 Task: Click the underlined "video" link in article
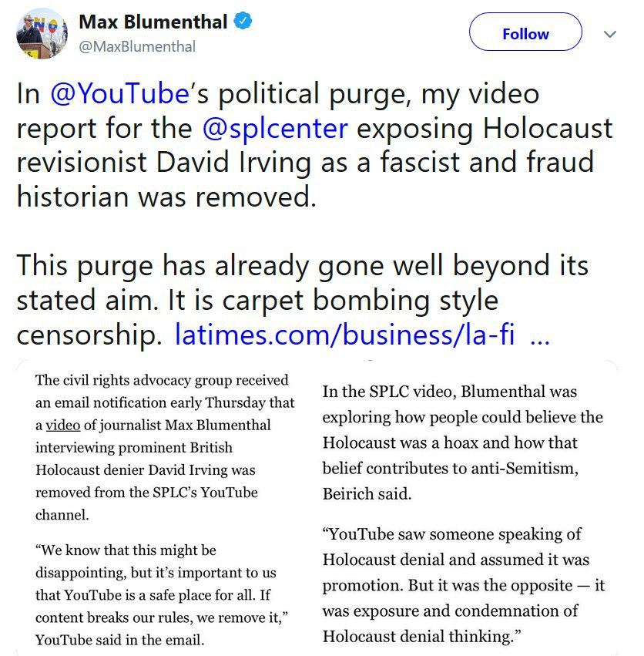pos(63,425)
